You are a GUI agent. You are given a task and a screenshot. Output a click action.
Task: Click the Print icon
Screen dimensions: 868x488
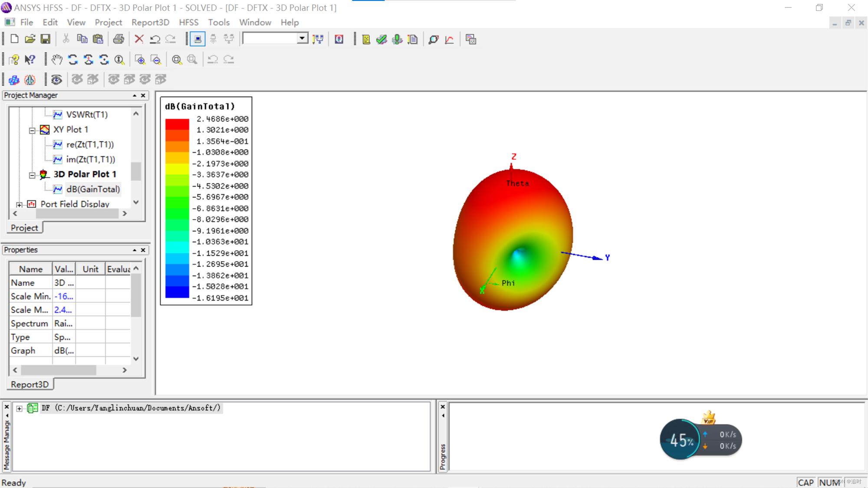point(118,39)
